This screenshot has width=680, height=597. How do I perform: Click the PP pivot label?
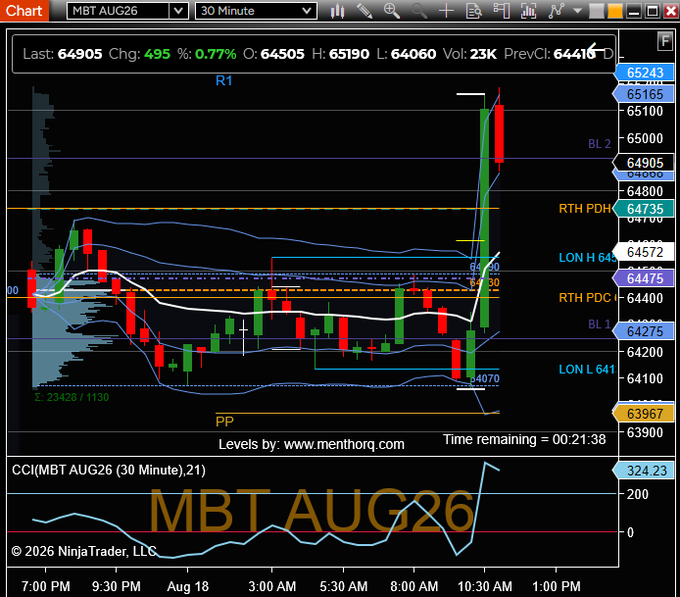click(x=225, y=421)
